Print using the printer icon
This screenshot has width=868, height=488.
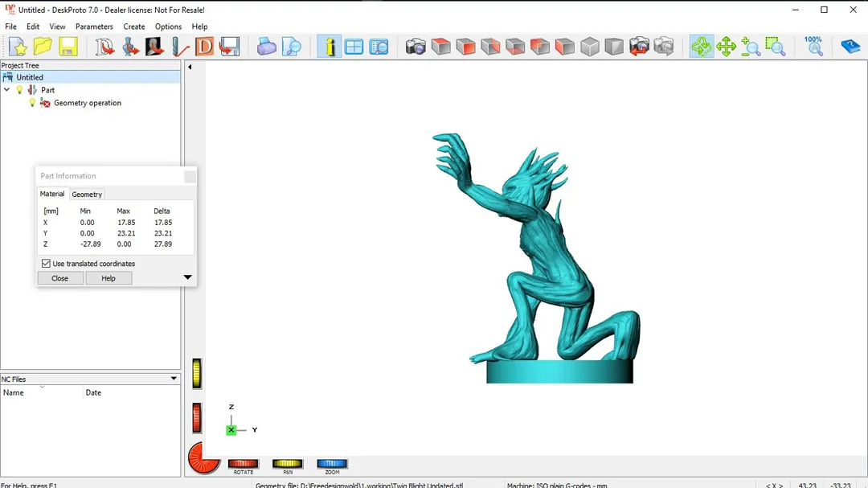pos(266,47)
